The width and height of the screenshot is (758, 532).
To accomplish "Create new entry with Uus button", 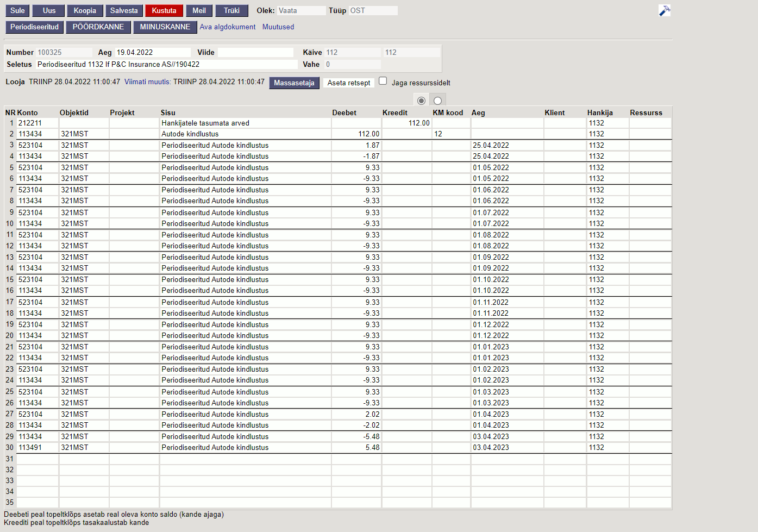I will pyautogui.click(x=49, y=10).
